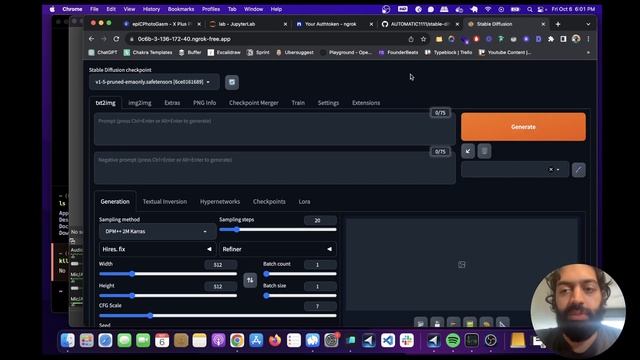Open the Settings tab
This screenshot has width=640, height=360.
[328, 103]
